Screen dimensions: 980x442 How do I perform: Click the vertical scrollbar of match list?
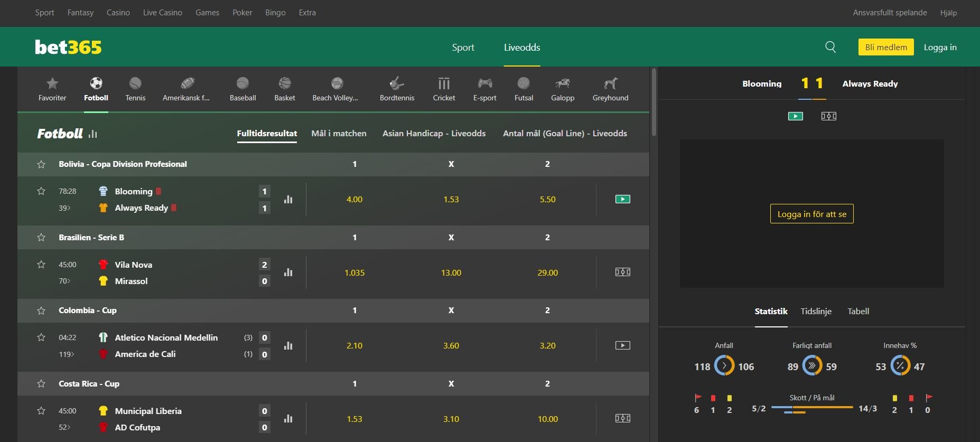click(654, 103)
